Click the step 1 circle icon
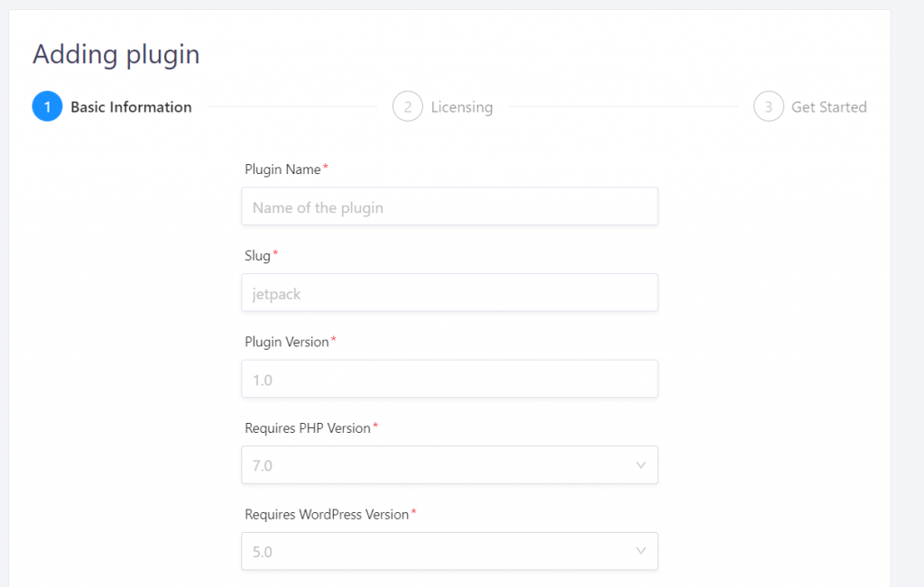The width and height of the screenshot is (924, 587). click(47, 106)
